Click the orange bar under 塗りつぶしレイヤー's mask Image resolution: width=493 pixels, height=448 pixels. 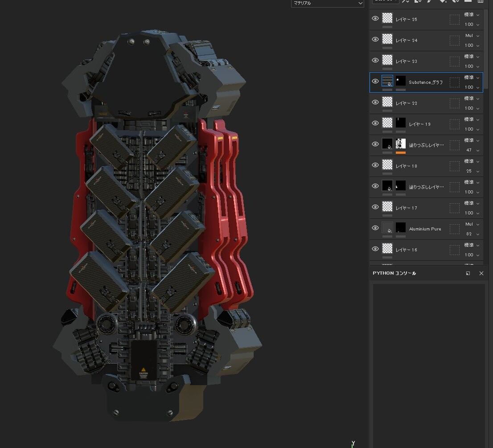coord(400,152)
